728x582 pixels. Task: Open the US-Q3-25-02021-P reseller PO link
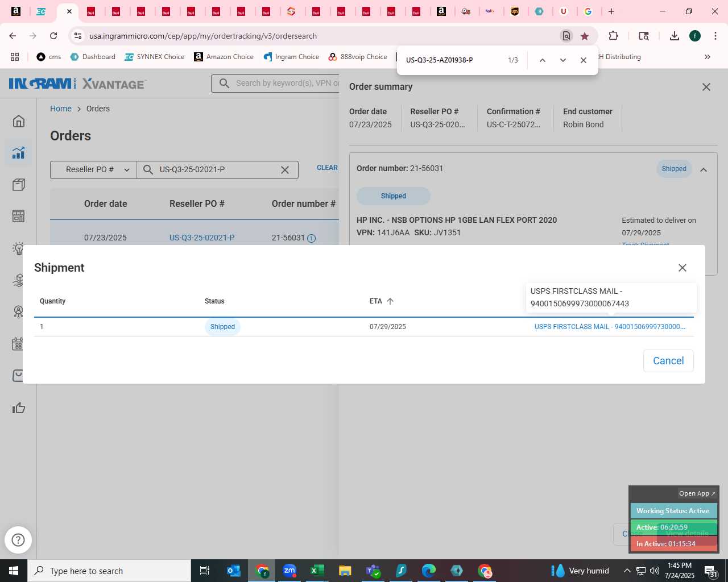point(202,238)
